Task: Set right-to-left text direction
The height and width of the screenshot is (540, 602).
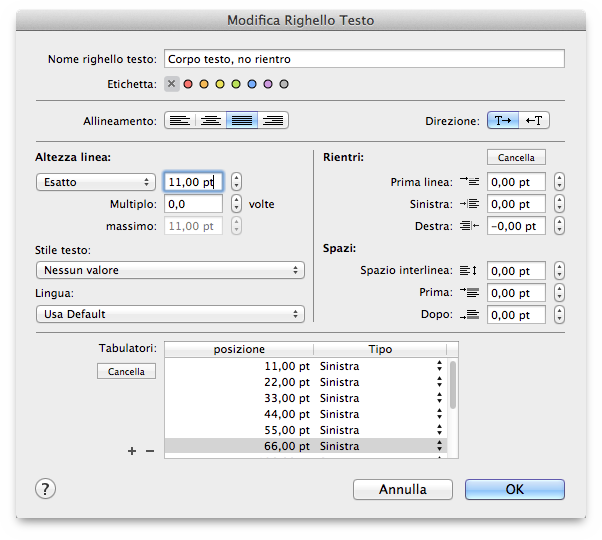Action: click(534, 121)
